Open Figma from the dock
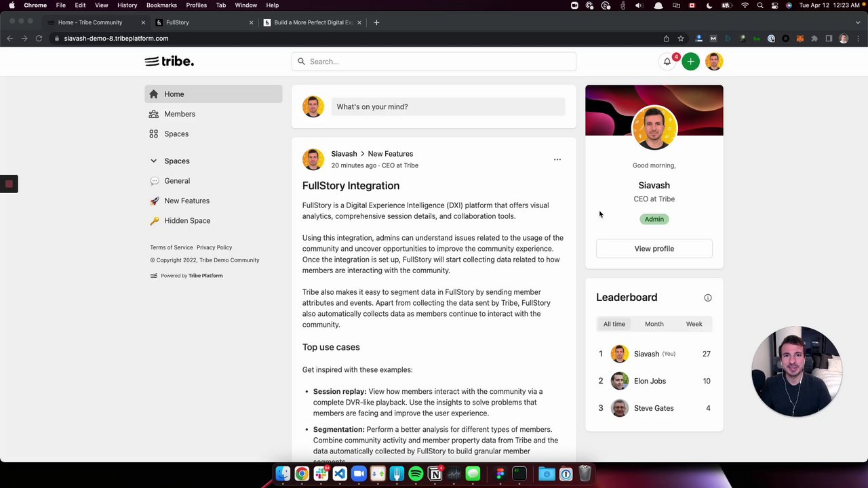 (500, 474)
